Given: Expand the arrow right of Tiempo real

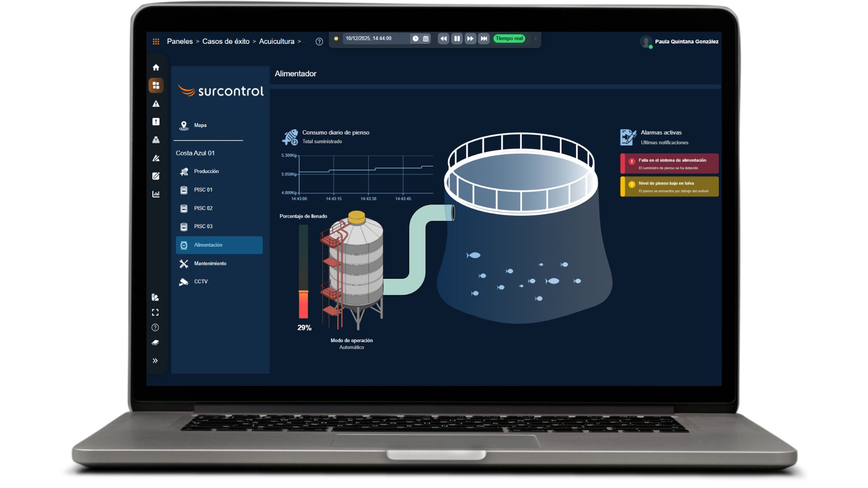Looking at the screenshot, I should (536, 39).
